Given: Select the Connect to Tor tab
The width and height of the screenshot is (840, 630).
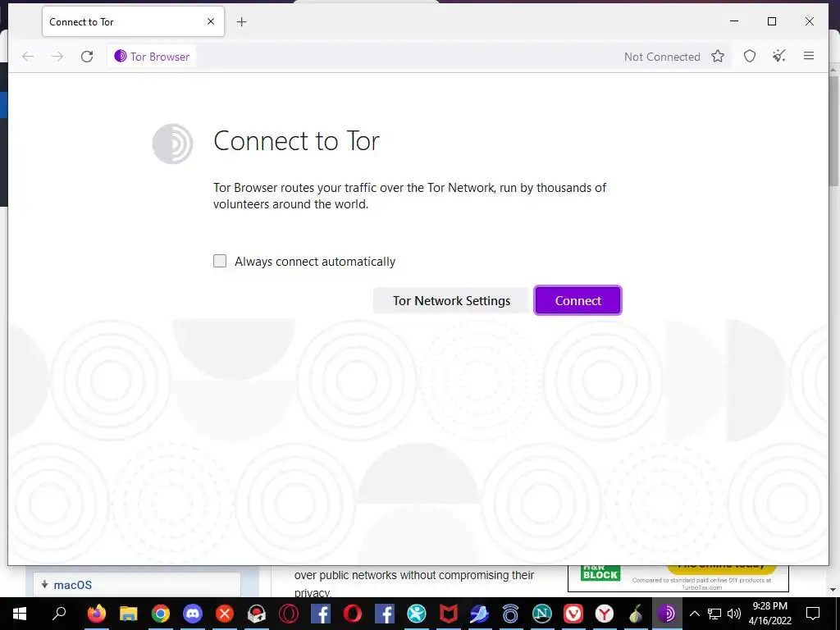Looking at the screenshot, I should pos(133,21).
